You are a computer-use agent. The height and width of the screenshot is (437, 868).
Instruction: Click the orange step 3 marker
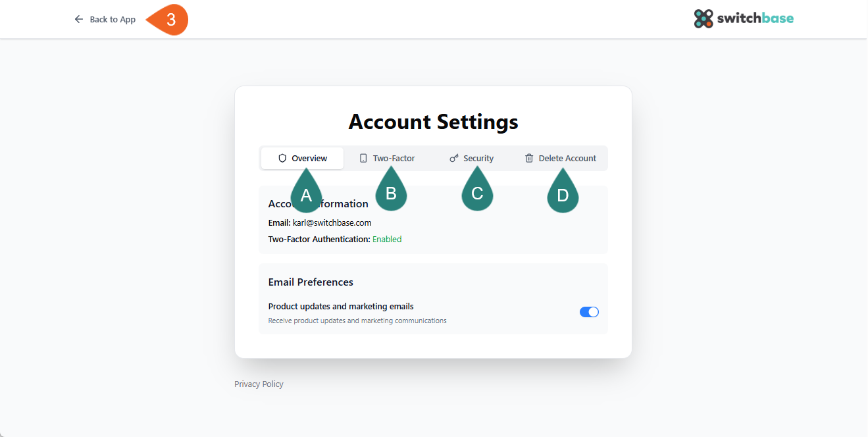169,20
